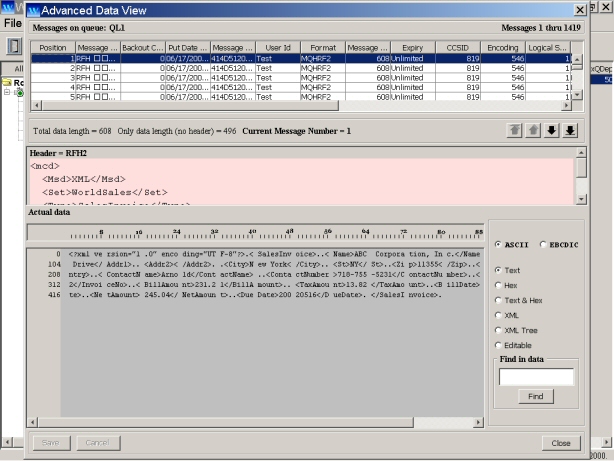614x461 pixels.
Task: Click Expiry column header
Action: tap(413, 47)
